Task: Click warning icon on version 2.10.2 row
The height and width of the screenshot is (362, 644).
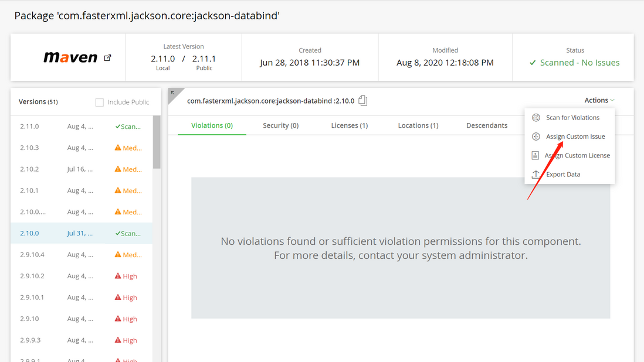Action: click(x=118, y=169)
